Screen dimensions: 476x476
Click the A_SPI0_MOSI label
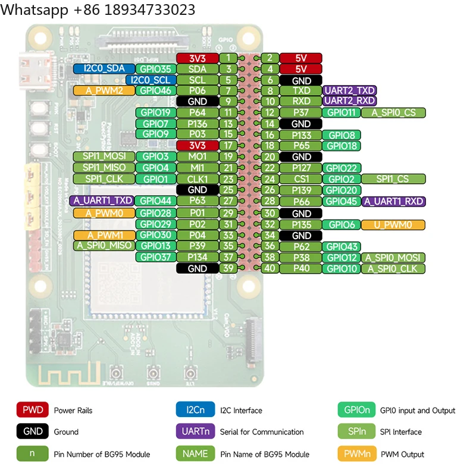click(393, 258)
